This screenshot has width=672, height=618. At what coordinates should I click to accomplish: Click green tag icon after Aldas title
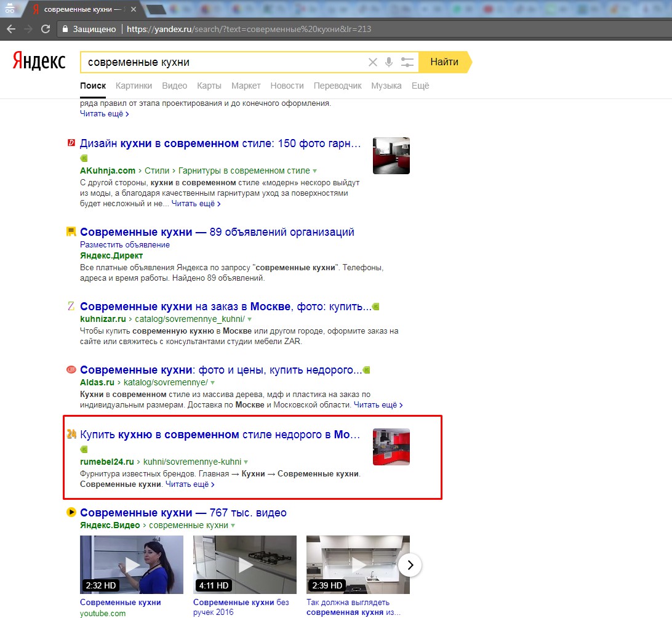tap(366, 370)
